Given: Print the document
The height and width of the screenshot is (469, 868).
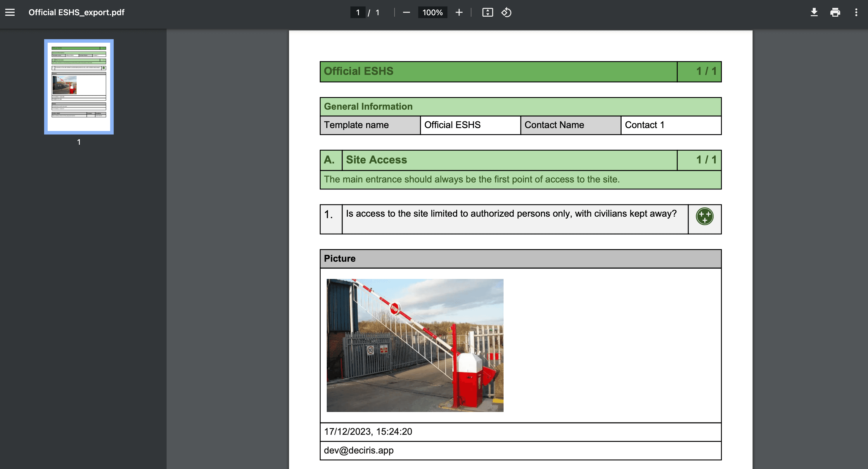Looking at the screenshot, I should (835, 13).
